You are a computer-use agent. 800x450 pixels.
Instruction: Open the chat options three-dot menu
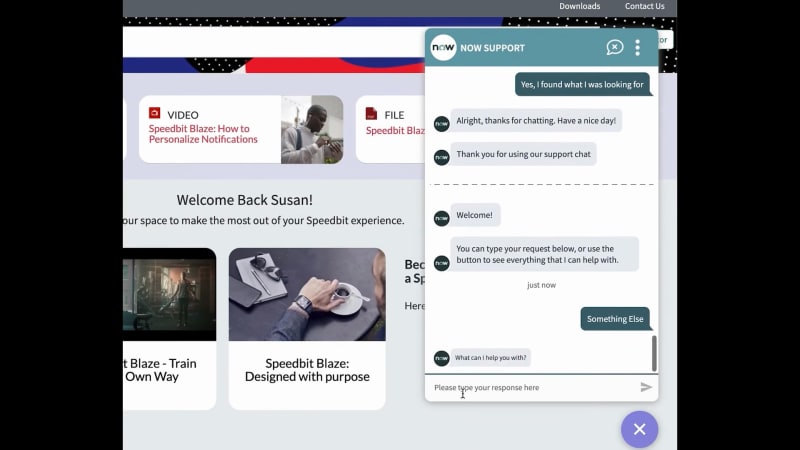tap(637, 47)
